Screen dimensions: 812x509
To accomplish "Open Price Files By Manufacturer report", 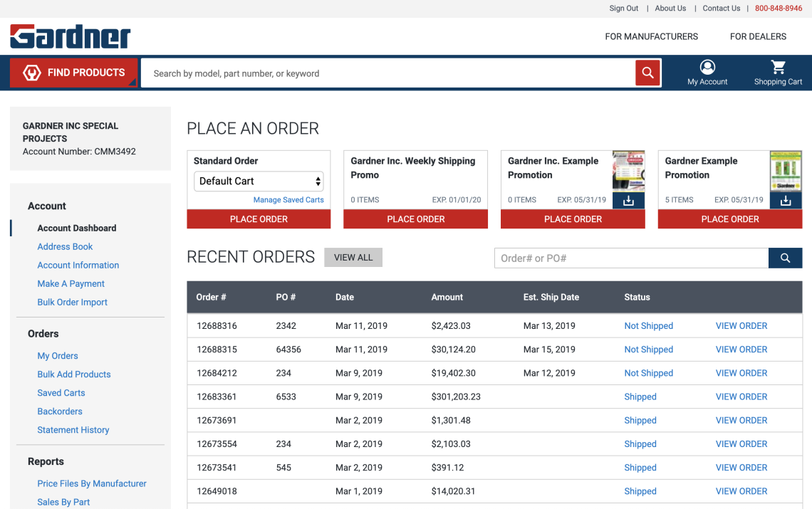I will pyautogui.click(x=92, y=483).
